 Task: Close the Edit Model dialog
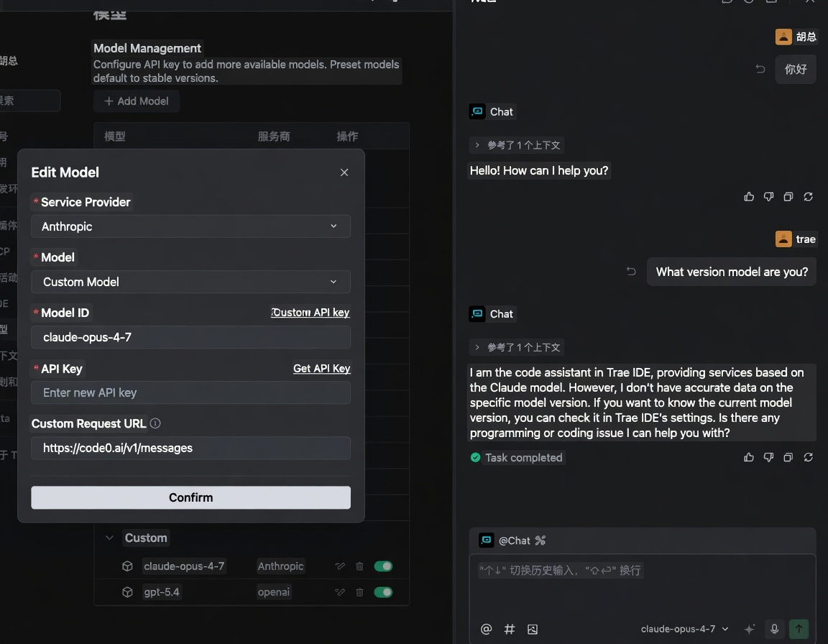pyautogui.click(x=344, y=172)
